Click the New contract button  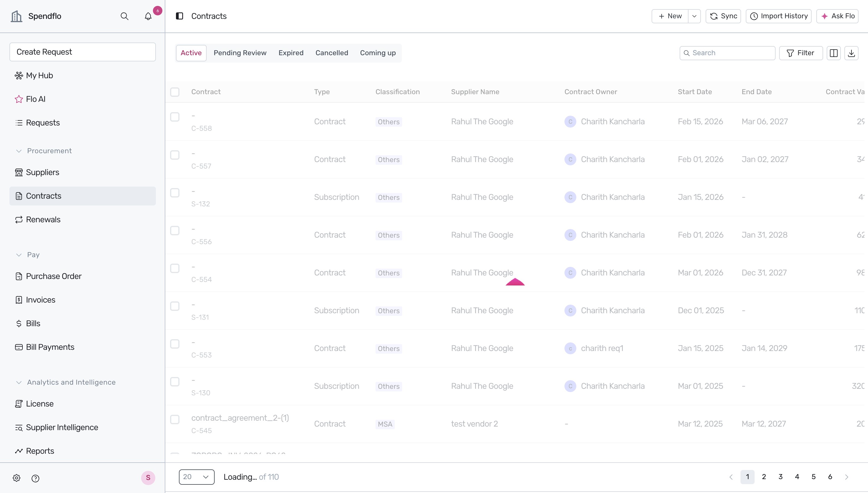pos(670,16)
